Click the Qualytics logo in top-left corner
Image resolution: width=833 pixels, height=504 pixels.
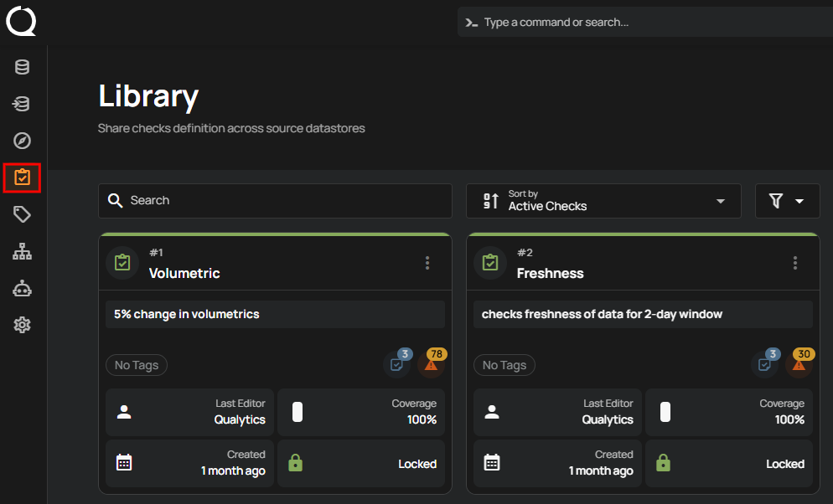(22, 21)
